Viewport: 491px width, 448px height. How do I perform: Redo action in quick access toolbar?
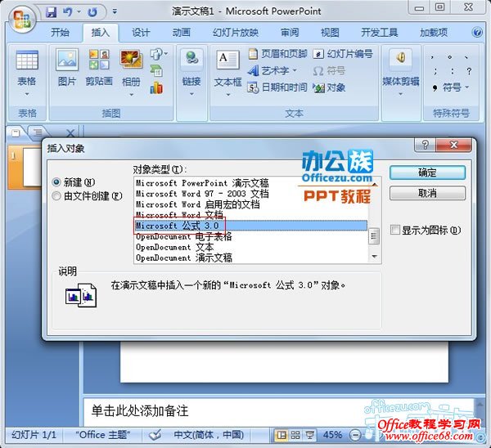92,12
